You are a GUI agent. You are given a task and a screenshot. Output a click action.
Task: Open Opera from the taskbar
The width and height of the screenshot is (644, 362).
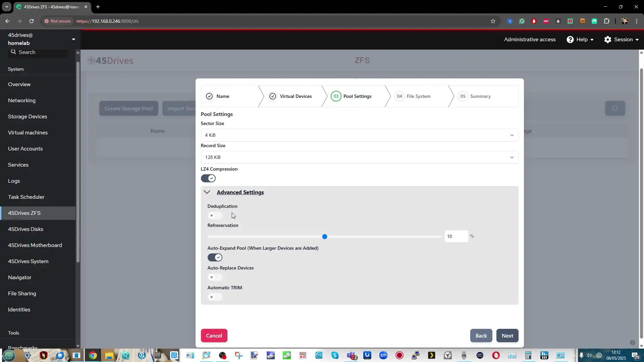[496, 355]
